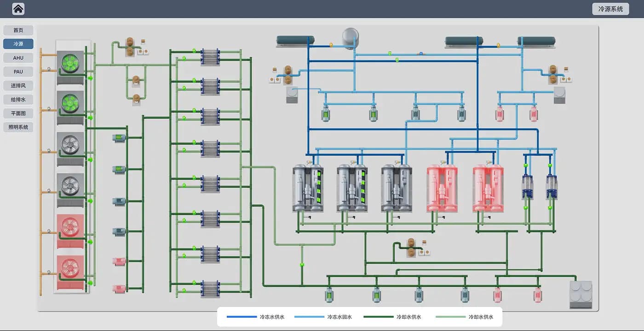Image resolution: width=644 pixels, height=331 pixels.
Task: Select the rightmost dark horizontal tank at top
Action: pyautogui.click(x=536, y=41)
